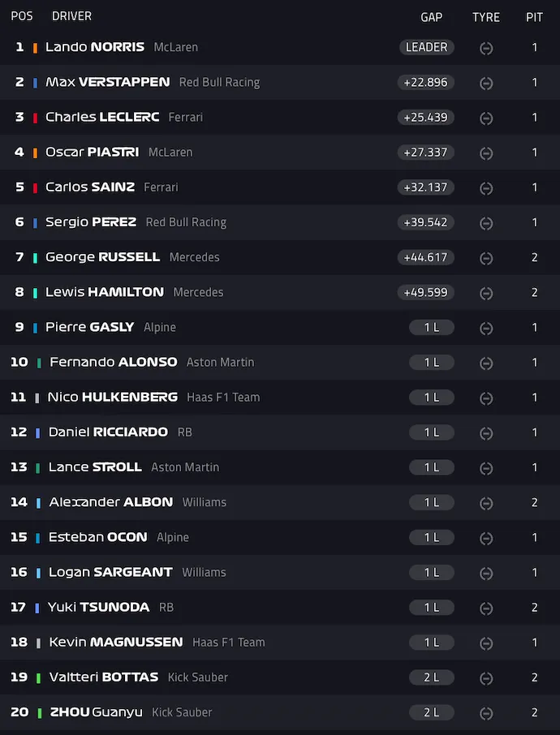Viewport: 560px width, 735px height.
Task: Click the 2 L gap badge for Bottas
Action: (x=431, y=677)
